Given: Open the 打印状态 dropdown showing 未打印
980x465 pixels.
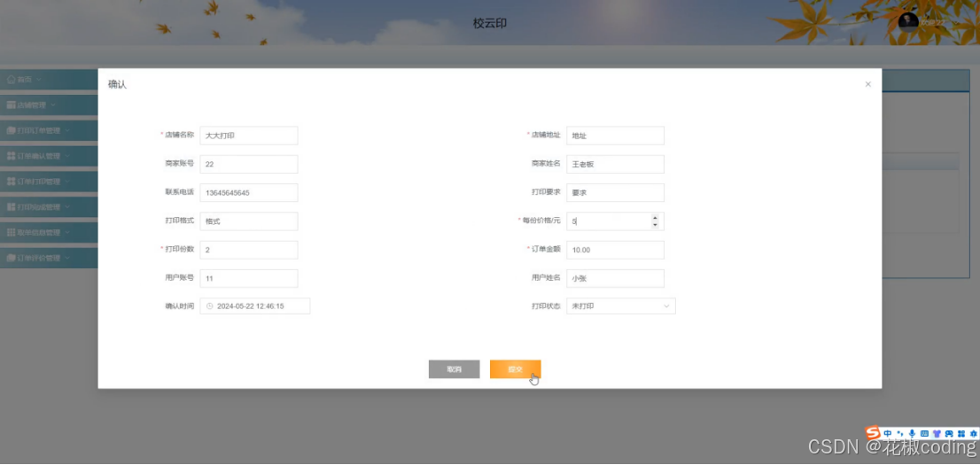Looking at the screenshot, I should [x=620, y=306].
